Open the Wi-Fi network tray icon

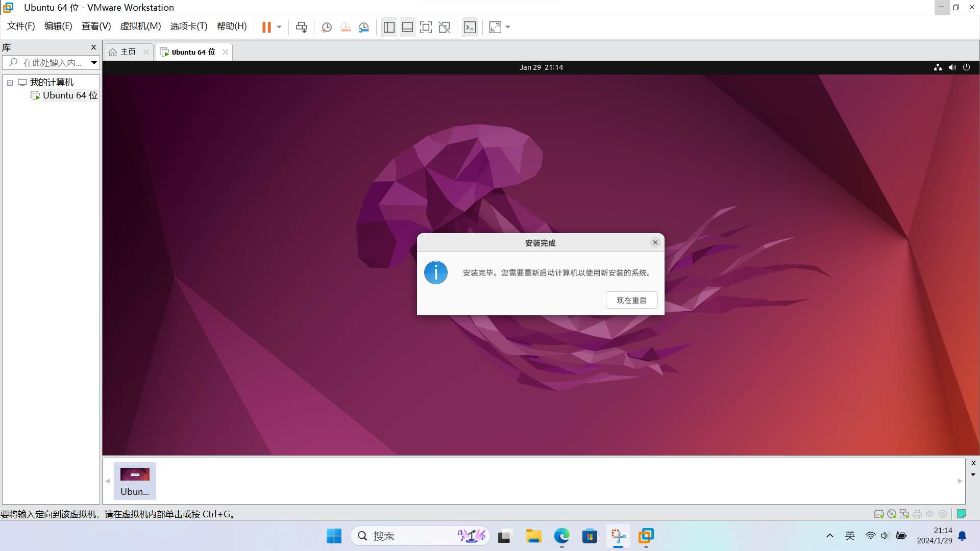(x=871, y=536)
